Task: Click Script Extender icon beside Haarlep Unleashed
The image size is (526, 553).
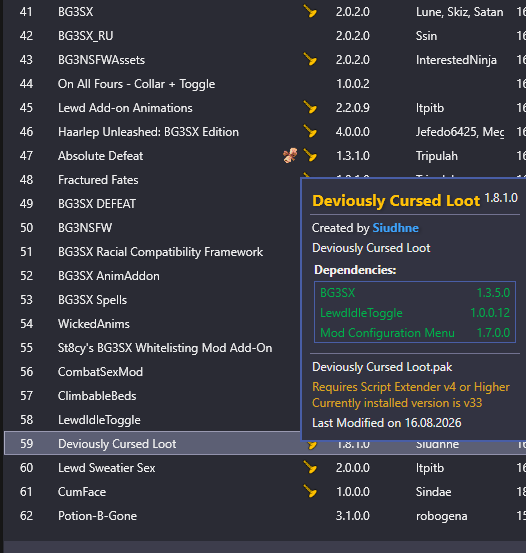Action: point(310,132)
